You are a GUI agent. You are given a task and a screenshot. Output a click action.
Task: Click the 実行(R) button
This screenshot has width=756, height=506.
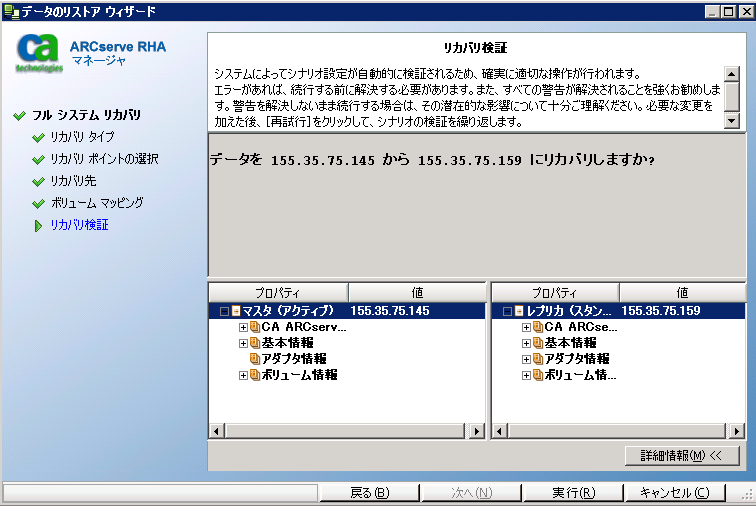pyautogui.click(x=573, y=492)
